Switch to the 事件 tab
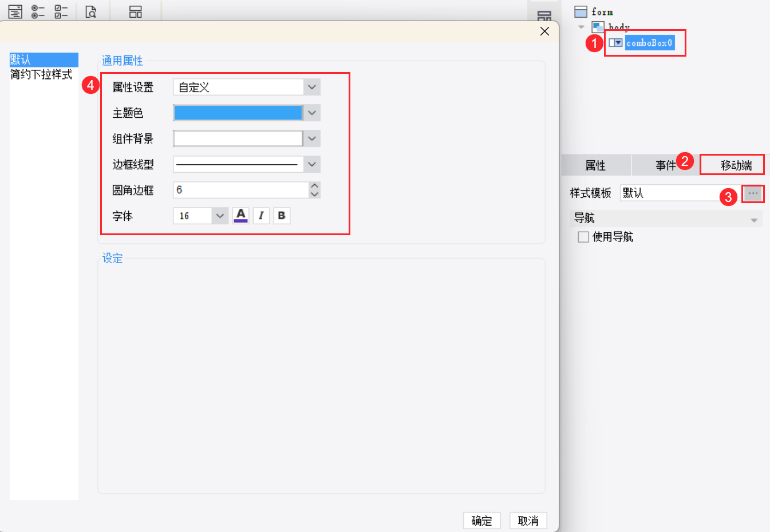Screen dimensions: 770x532 pos(666,165)
